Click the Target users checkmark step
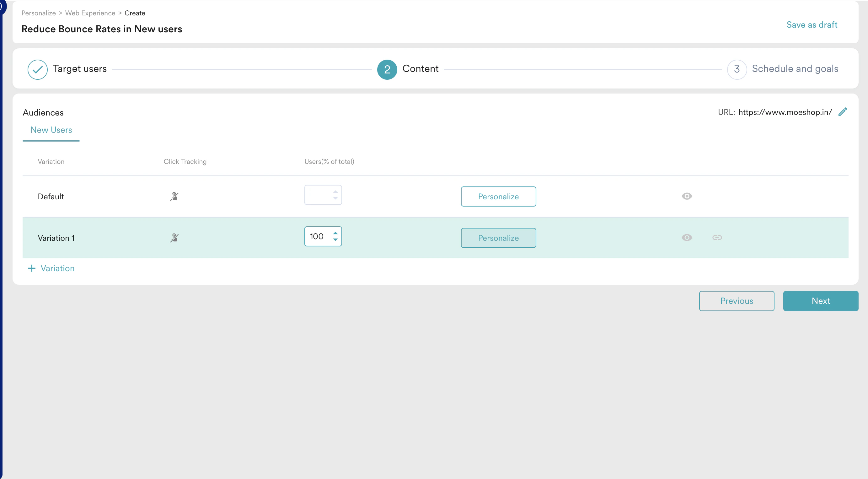Image resolution: width=868 pixels, height=479 pixels. pos(37,69)
